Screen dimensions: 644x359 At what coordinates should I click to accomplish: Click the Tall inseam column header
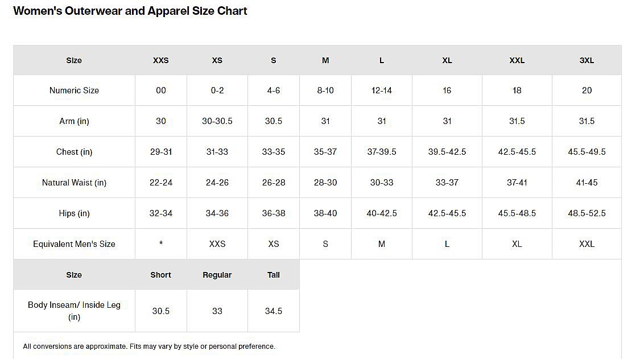click(274, 275)
